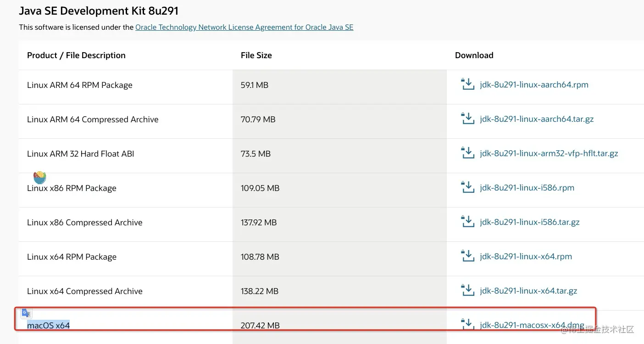The width and height of the screenshot is (644, 344).
Task: Download jdk-8u291-linux-x64.rpm file link
Action: tap(526, 257)
